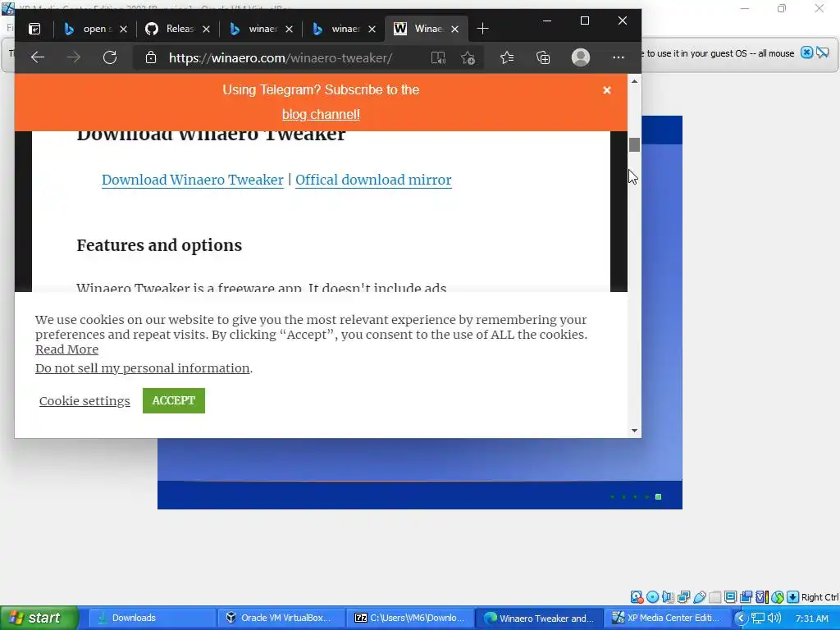Image resolution: width=840 pixels, height=630 pixels.
Task: Reload the page with the refresh icon
Action: [110, 57]
